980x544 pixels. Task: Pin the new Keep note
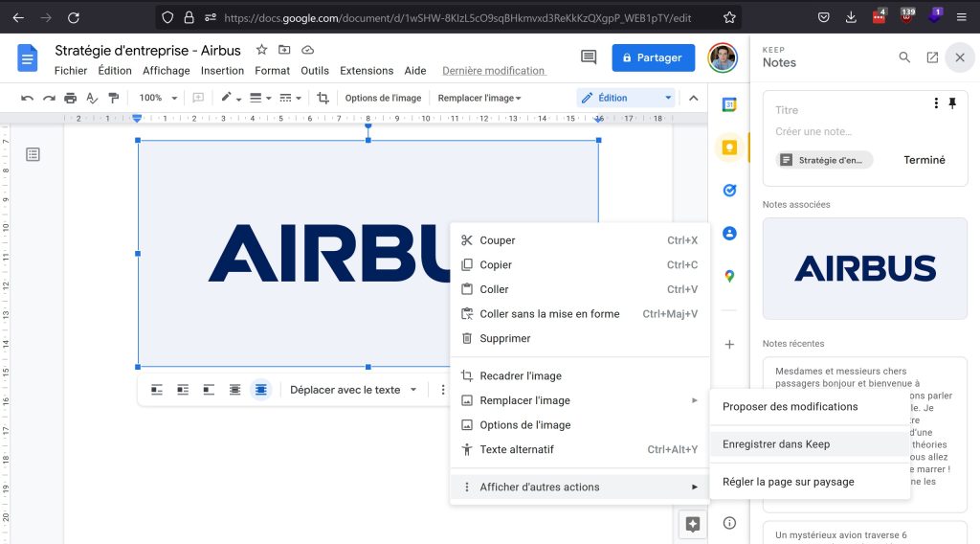(x=952, y=103)
